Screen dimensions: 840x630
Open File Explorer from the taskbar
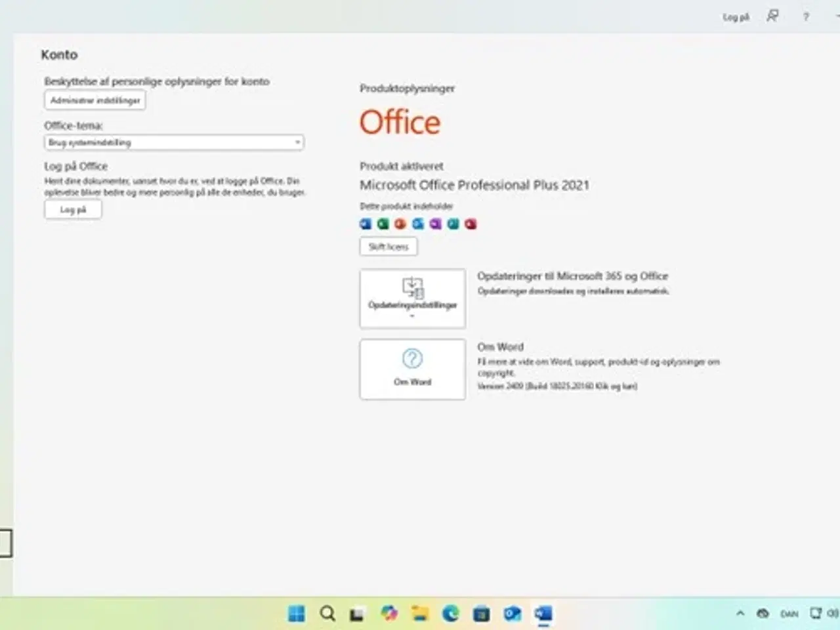420,614
